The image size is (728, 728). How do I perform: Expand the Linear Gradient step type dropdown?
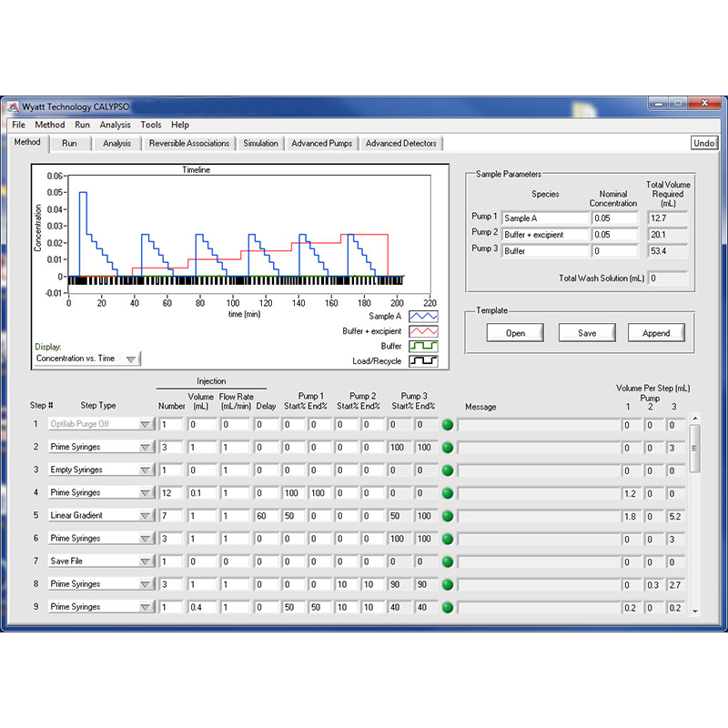point(146,516)
